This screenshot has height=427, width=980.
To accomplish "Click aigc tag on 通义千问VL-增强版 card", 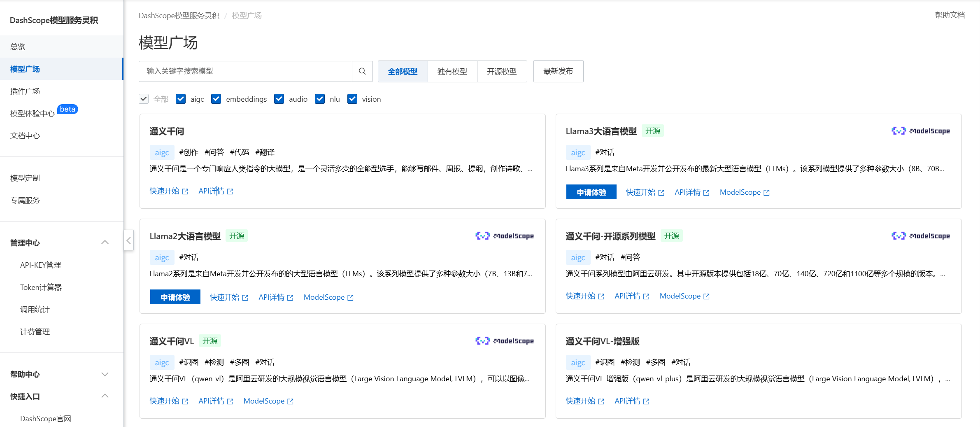I will (x=578, y=362).
